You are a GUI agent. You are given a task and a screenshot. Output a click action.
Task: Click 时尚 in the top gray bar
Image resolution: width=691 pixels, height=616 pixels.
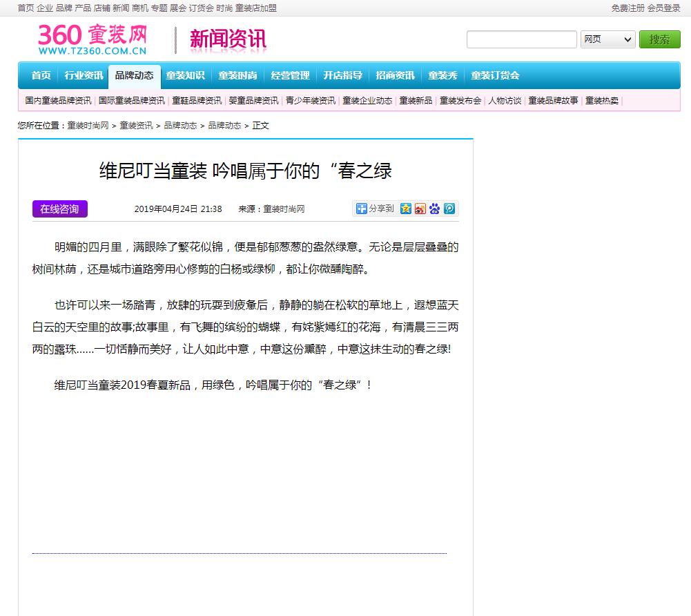click(x=224, y=8)
